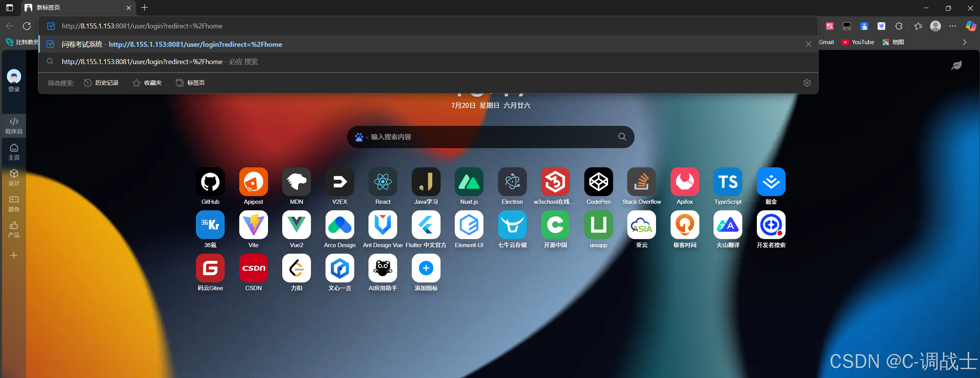The width and height of the screenshot is (980, 378).
Task: Select the 设计 sidebar category
Action: [x=14, y=178]
